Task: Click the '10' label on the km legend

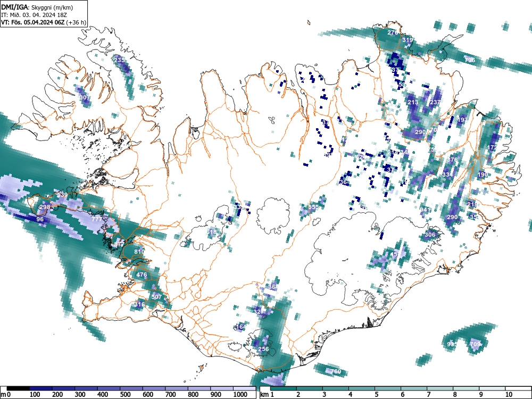Action: coord(509,394)
